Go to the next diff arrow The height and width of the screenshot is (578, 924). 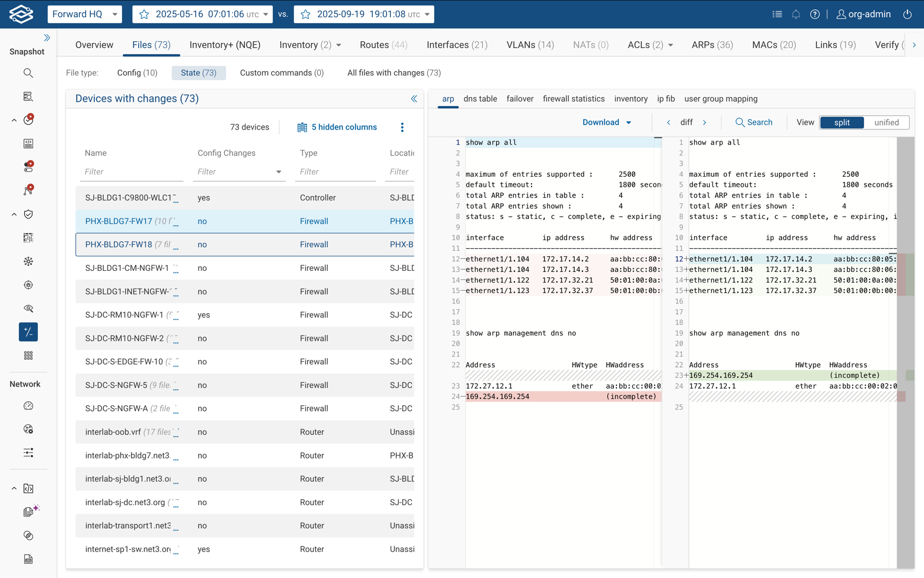pos(705,123)
